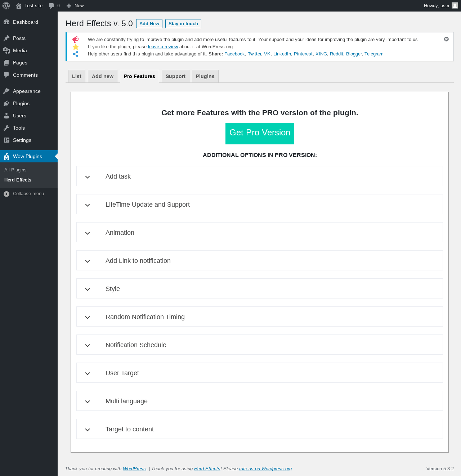This screenshot has width=461, height=476.
Task: Click the Comments icon in sidebar
Action: (6, 75)
